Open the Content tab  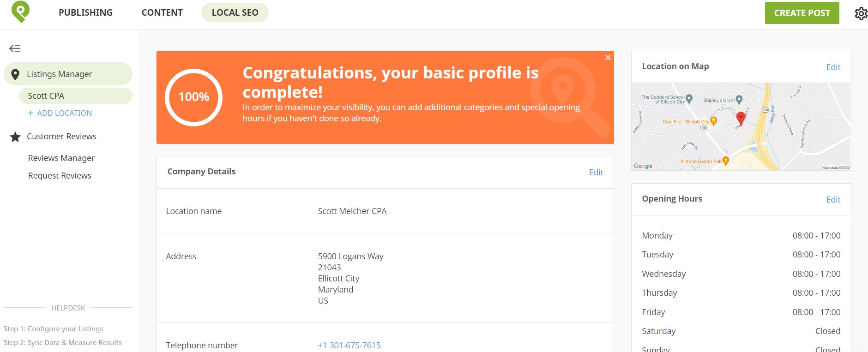[162, 12]
